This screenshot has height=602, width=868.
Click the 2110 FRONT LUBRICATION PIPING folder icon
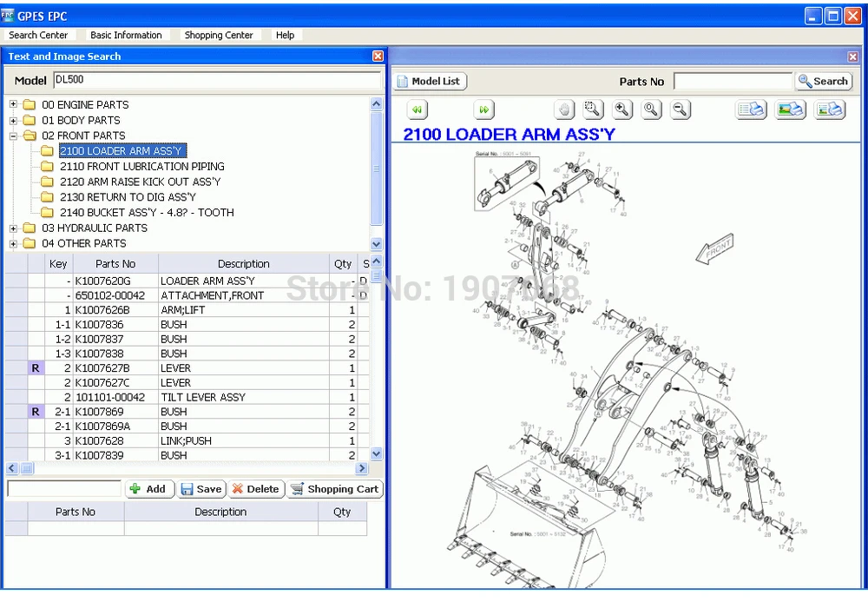tap(47, 166)
